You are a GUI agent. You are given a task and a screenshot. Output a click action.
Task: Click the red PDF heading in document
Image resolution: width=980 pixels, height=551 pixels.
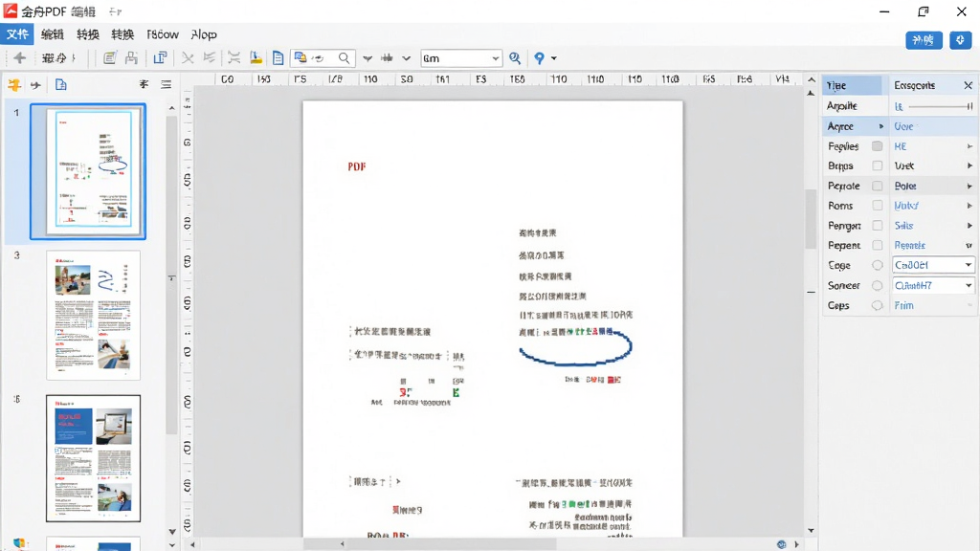(357, 166)
